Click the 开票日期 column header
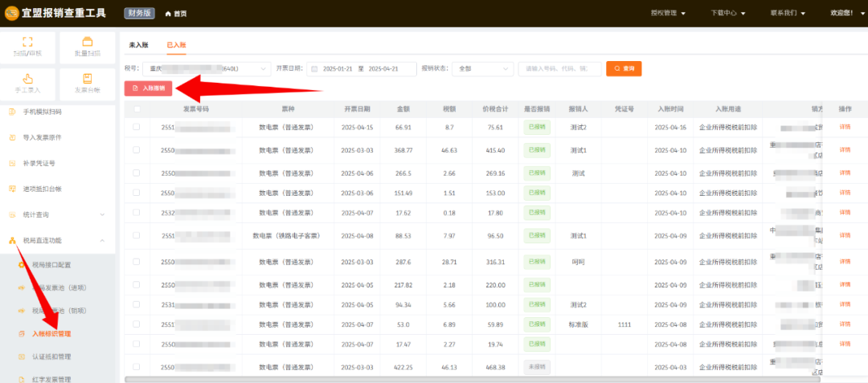 point(357,109)
